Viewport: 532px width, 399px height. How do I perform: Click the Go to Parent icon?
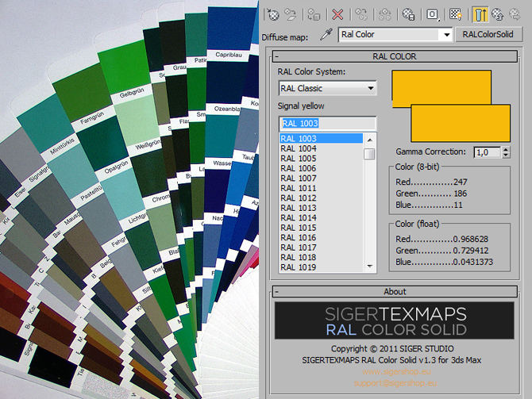coord(497,14)
